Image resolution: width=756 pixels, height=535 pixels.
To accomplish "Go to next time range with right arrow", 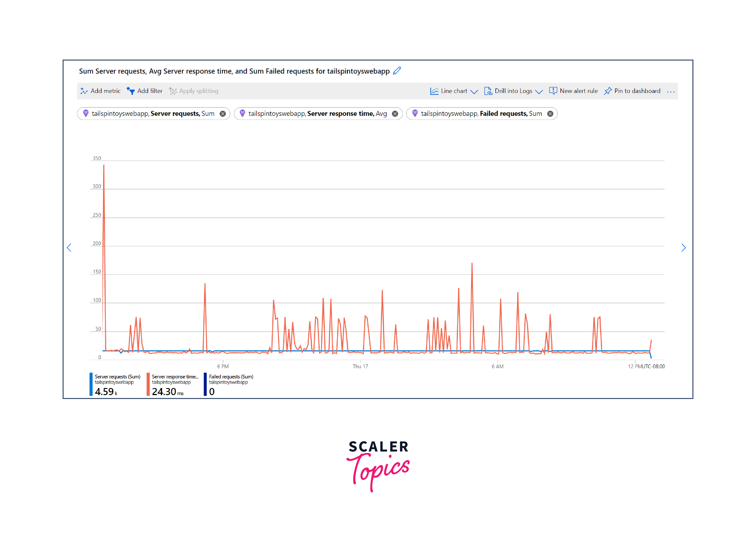I will (x=684, y=248).
